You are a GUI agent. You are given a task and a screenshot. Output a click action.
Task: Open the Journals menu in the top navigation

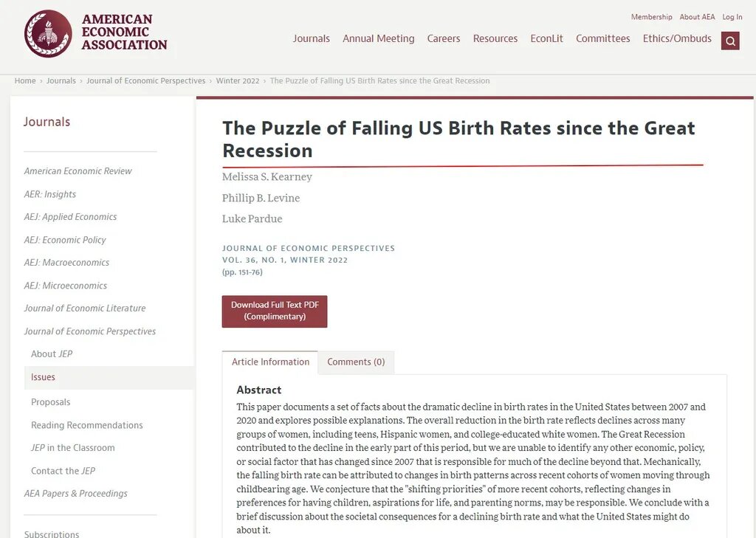[x=311, y=38]
